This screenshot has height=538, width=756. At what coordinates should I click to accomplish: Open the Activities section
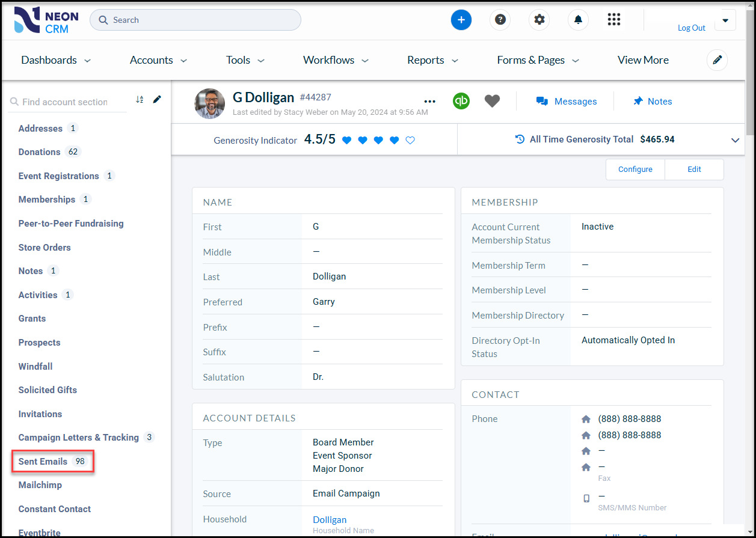click(38, 295)
